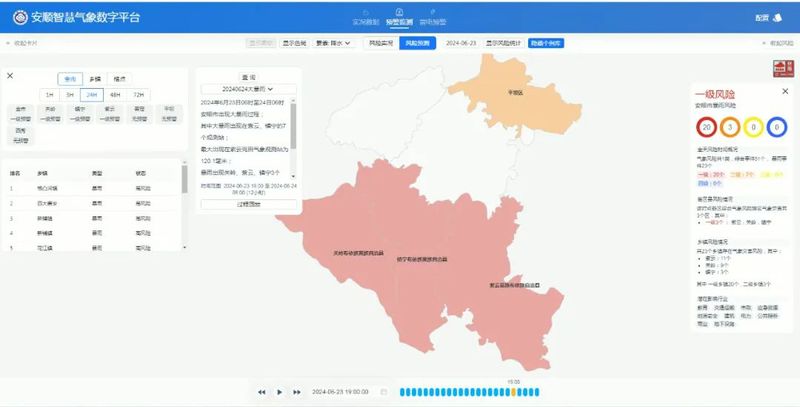Toggle the 隐藏个例库 case library button
This screenshot has width=800, height=407.
(546, 43)
